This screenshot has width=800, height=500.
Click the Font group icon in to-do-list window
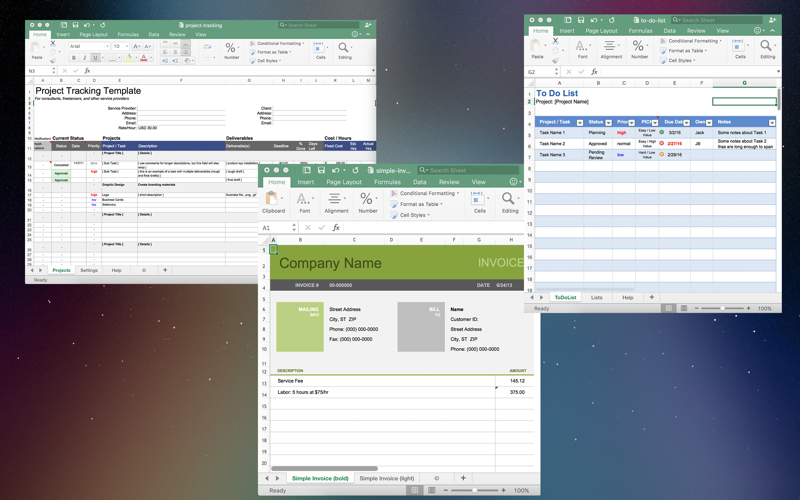tap(582, 46)
